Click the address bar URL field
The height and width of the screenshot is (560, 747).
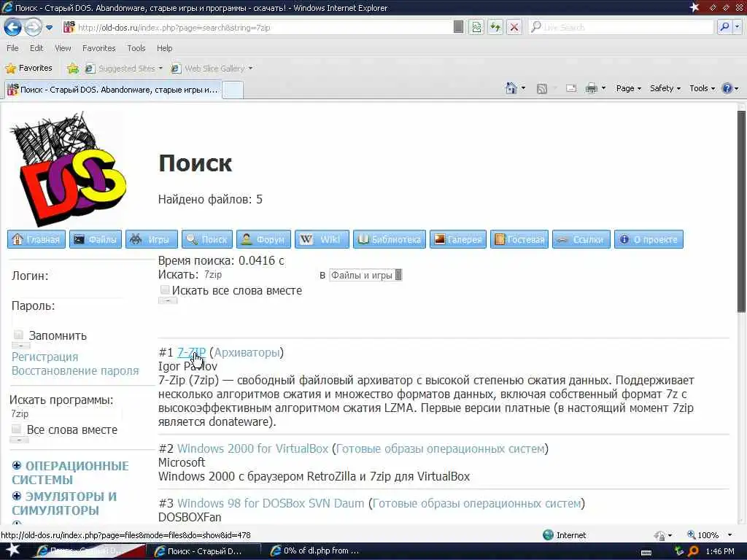pos(258,28)
